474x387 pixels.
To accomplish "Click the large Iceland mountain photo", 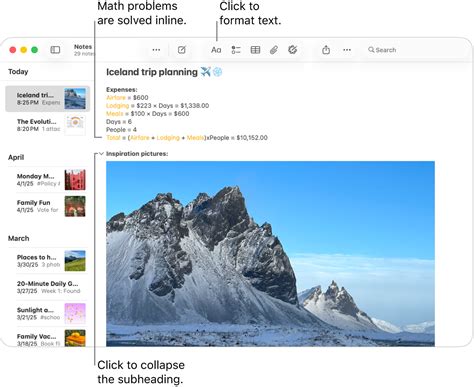I will click(x=270, y=254).
